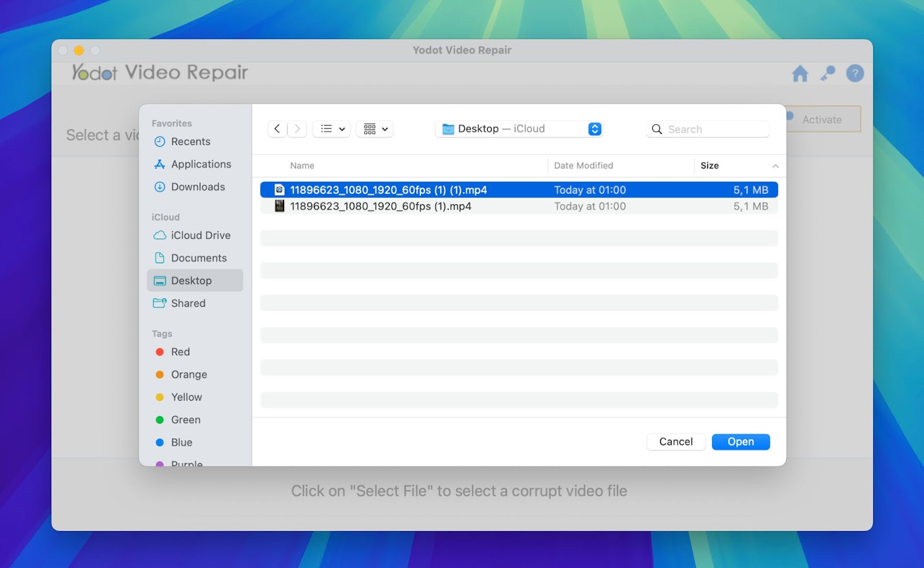Go back with the left chevron button
The image size is (924, 568).
tap(277, 129)
